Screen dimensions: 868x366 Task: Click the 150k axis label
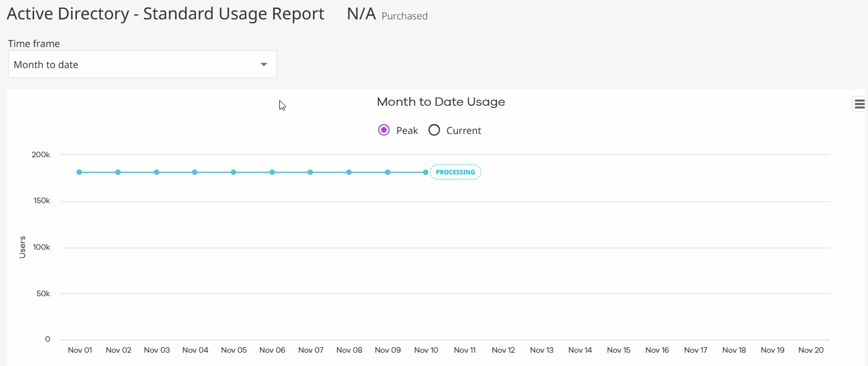(x=41, y=200)
